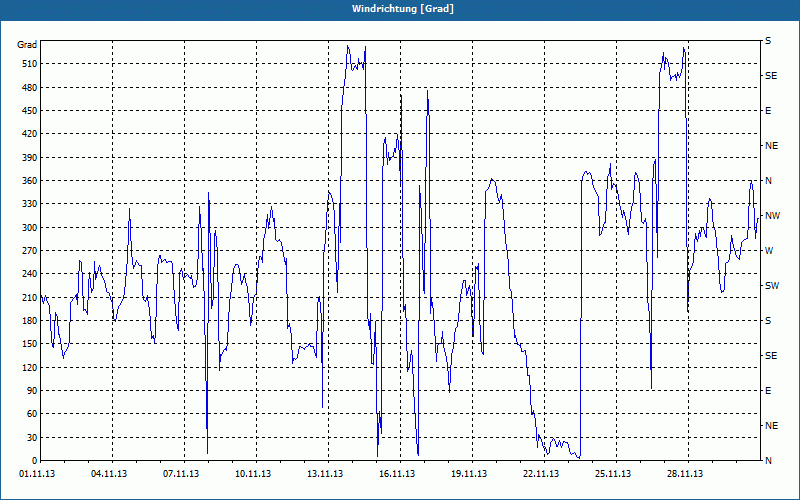Image resolution: width=800 pixels, height=500 pixels.
Task: Click the chart title 'Windrichtung [Grad]'
Action: click(403, 9)
